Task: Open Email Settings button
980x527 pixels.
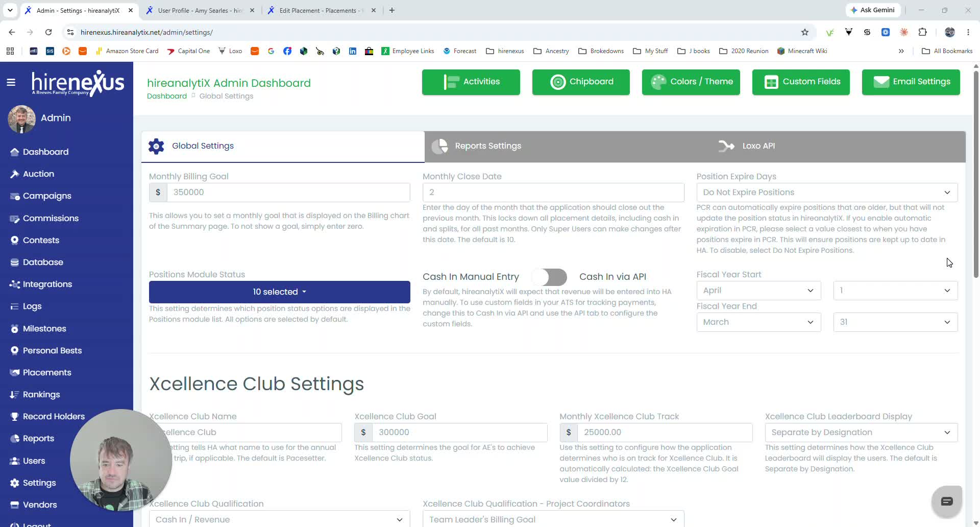Action: coord(911,82)
